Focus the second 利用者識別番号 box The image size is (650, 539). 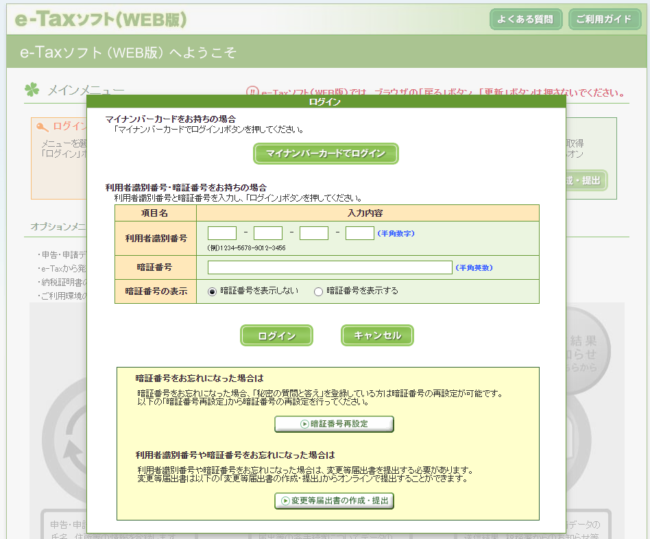click(x=268, y=233)
